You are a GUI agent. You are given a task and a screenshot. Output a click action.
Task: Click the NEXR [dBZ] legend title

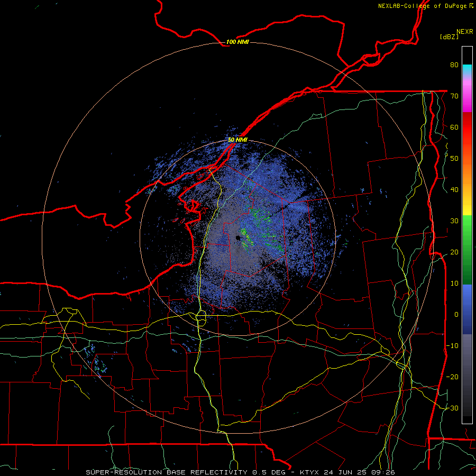(456, 34)
